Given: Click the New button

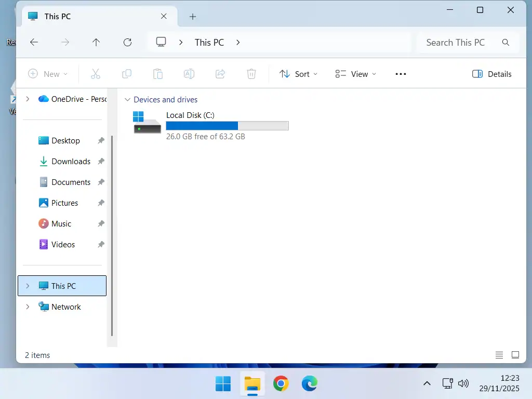Looking at the screenshot, I should coord(48,74).
